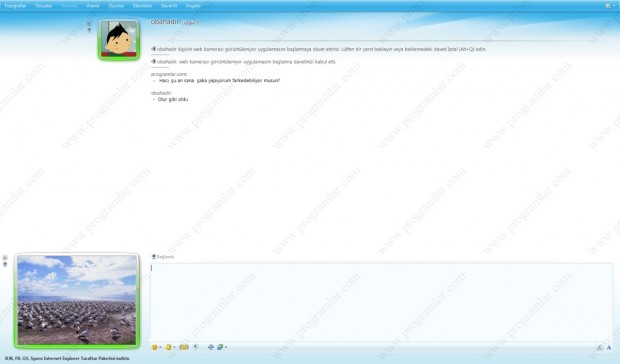The width and height of the screenshot is (620, 364).
Task: Click obahadir's cartoon display picture
Action: [x=119, y=39]
